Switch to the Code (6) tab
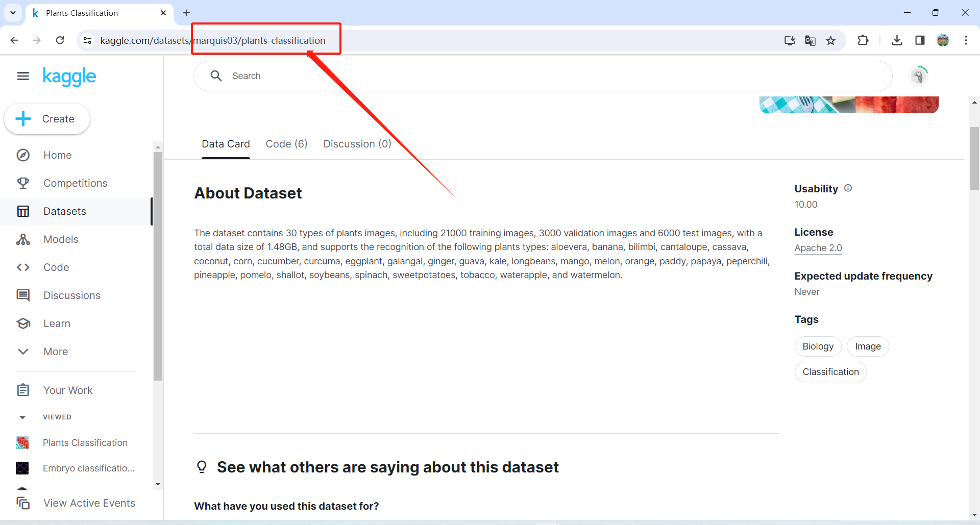This screenshot has height=525, width=980. coord(286,144)
